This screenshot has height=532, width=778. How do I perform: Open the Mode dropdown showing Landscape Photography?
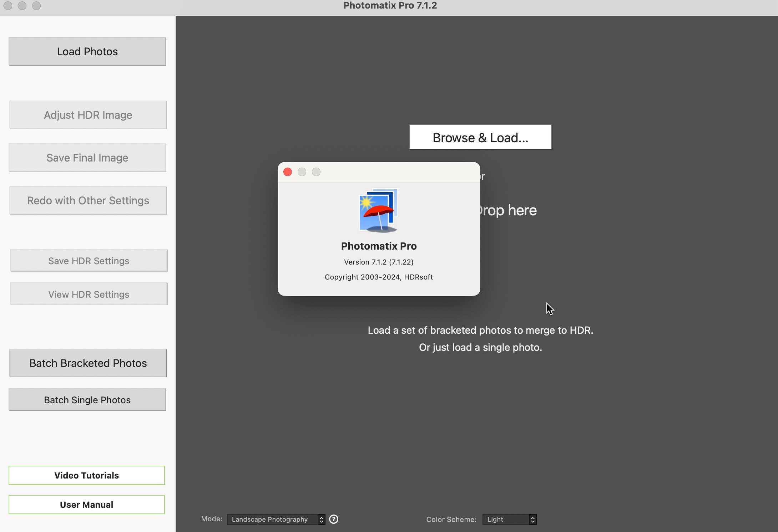(276, 520)
